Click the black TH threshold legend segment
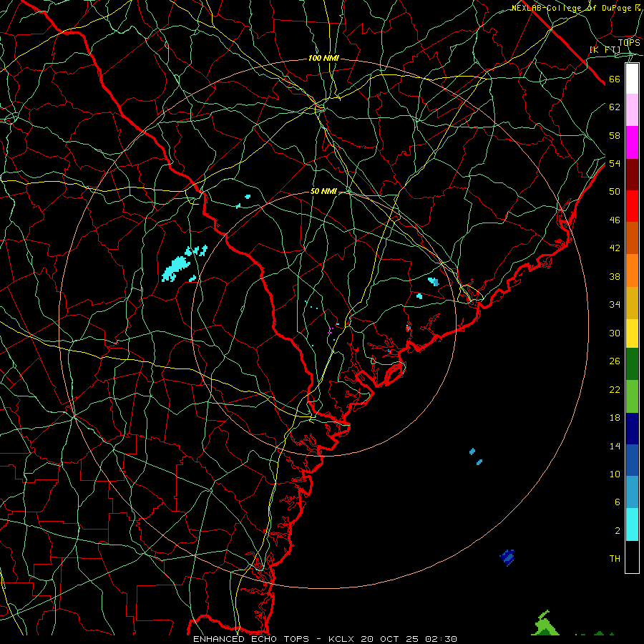Screen dimensions: 644x644 tap(632, 557)
